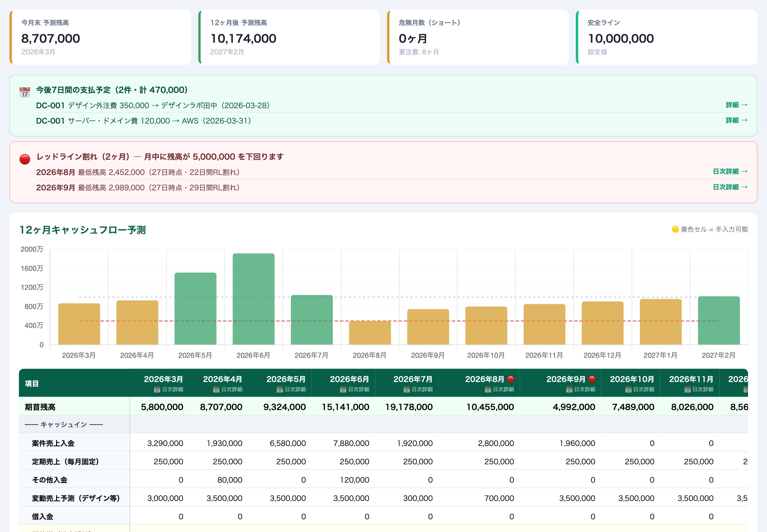Open 詳細 link for AWS server payment
The image size is (767, 532).
736,120
